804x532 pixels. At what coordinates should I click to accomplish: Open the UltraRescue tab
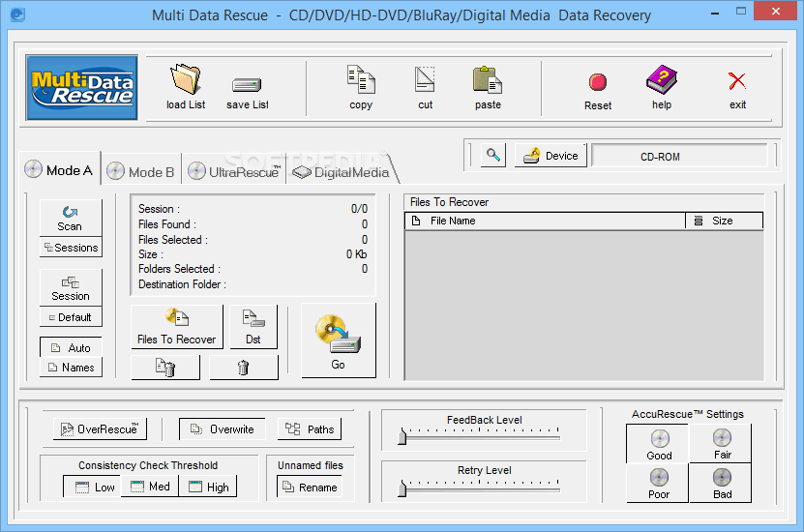tap(234, 172)
